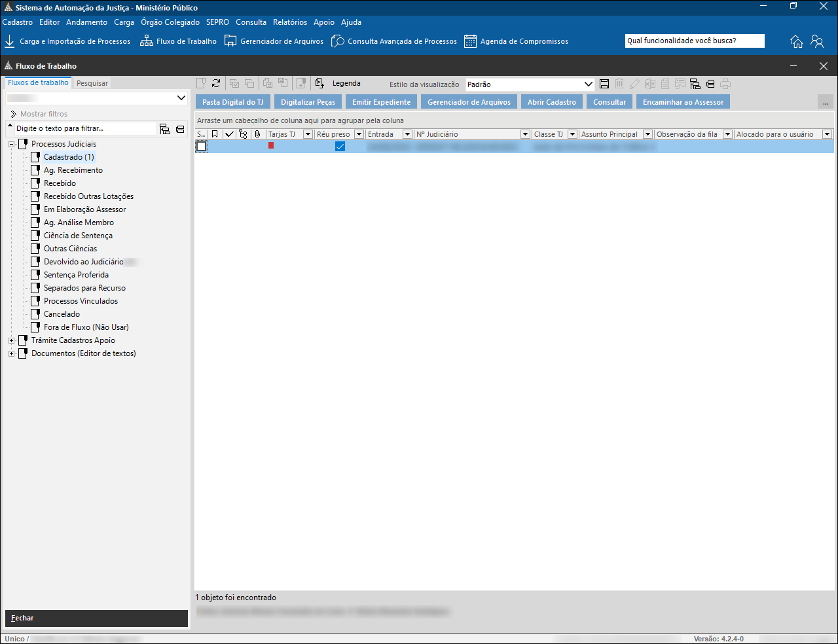Expand the Trâmite Cadastros Apoio node
Viewport: 838px width, 644px height.
coord(11,340)
